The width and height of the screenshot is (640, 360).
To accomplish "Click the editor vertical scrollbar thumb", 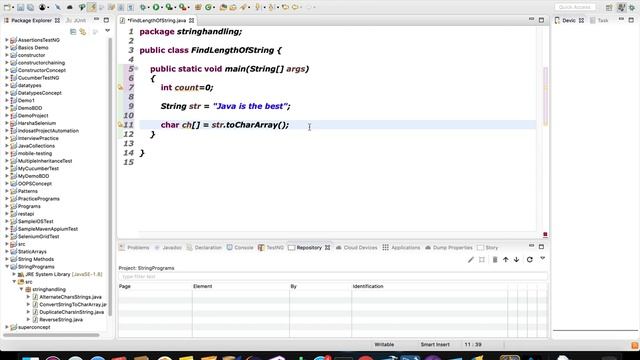I will pos(545,96).
